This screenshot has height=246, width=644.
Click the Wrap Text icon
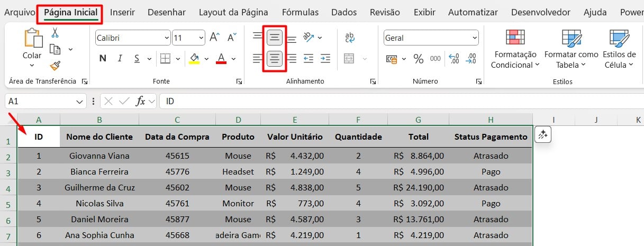[350, 37]
